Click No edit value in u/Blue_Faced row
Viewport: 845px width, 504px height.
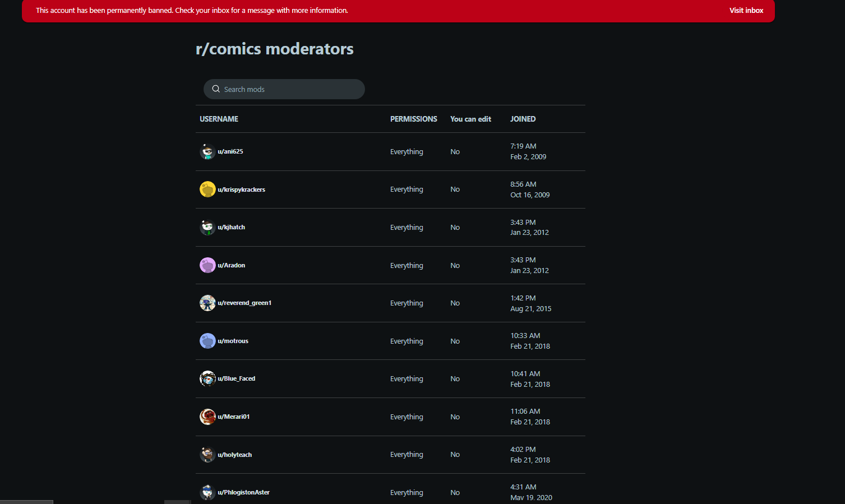pyautogui.click(x=455, y=379)
